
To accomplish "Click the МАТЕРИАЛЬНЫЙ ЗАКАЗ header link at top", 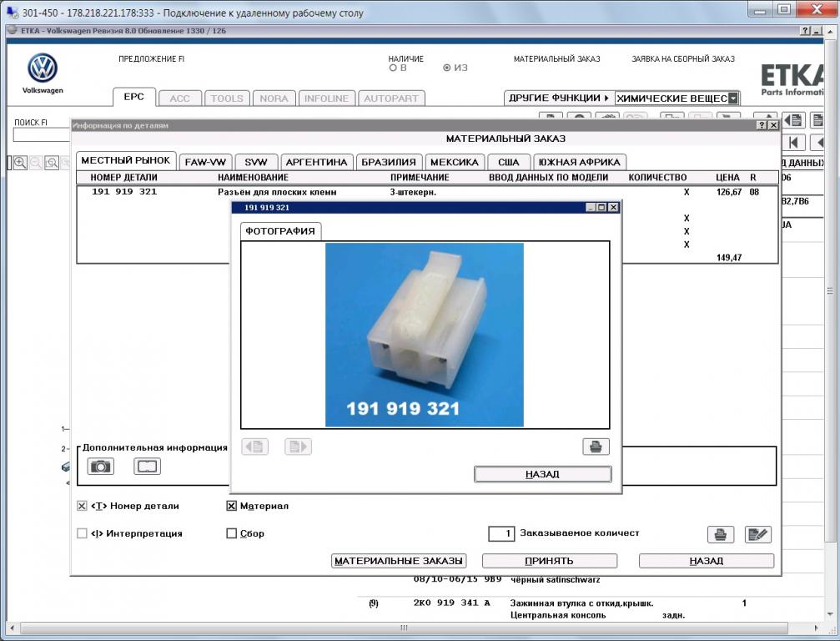I will tap(556, 59).
